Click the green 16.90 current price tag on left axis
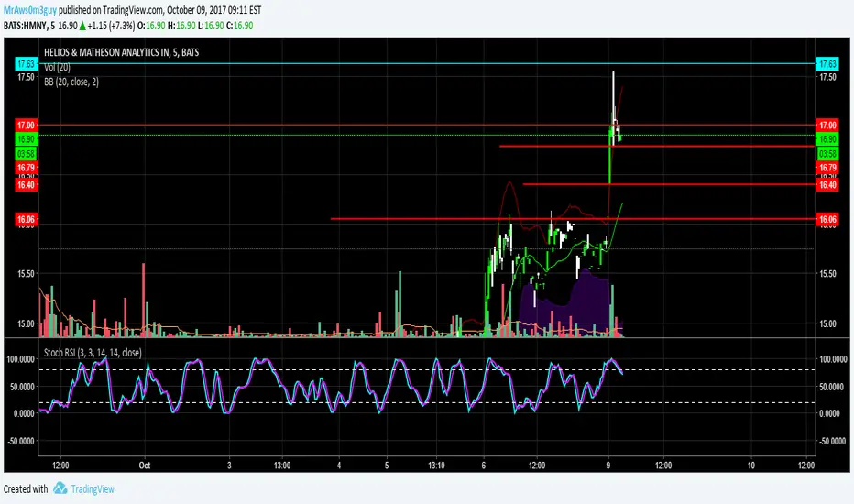Screen dimensions: 854x504 tap(27, 139)
